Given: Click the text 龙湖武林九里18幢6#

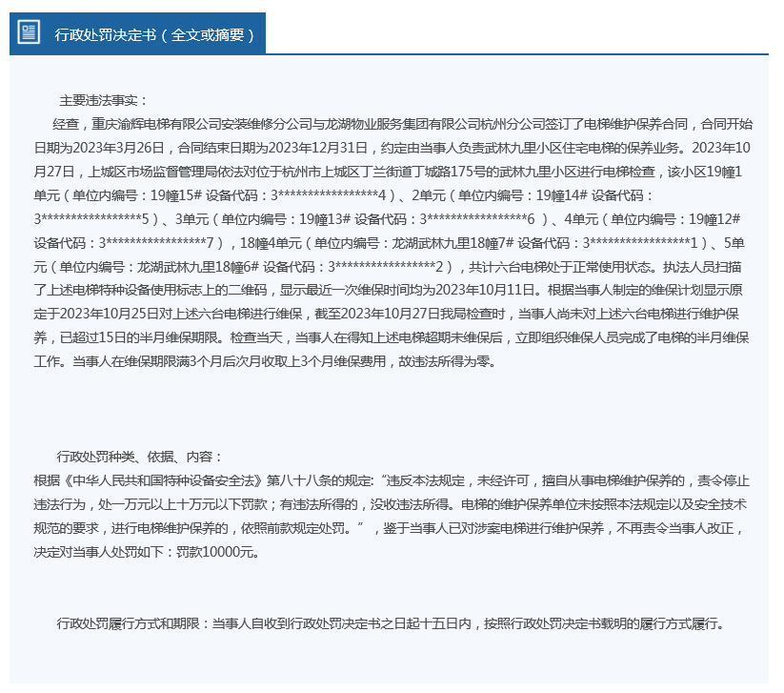Looking at the screenshot, I should (198, 267).
